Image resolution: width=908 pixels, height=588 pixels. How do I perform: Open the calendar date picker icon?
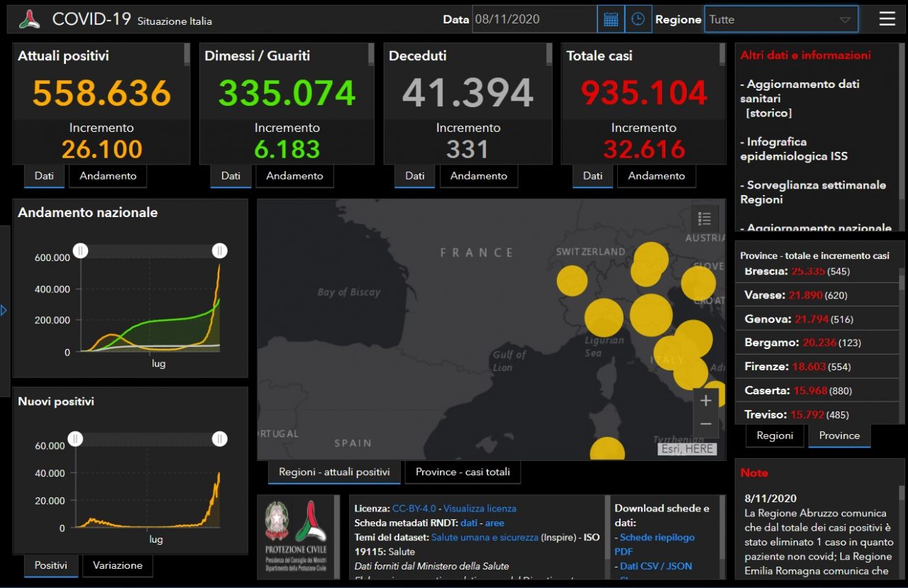(x=611, y=20)
